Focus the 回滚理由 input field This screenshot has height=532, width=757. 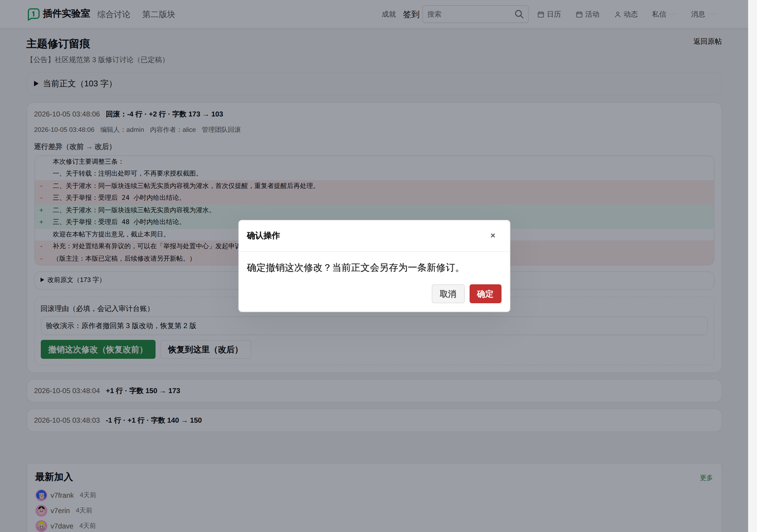[374, 326]
